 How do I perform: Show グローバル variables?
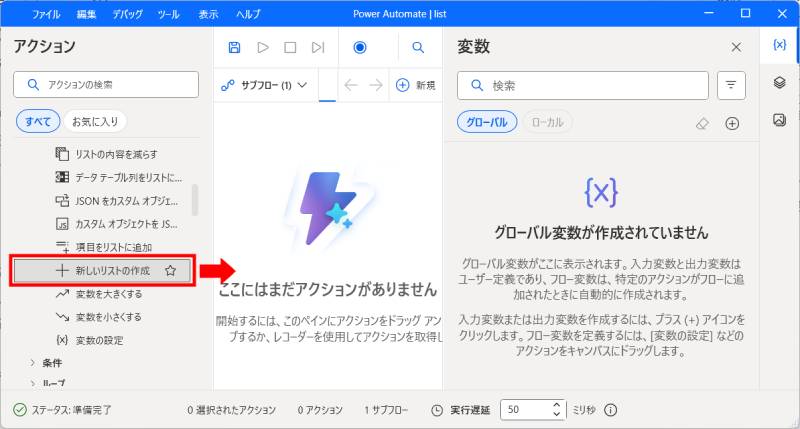click(x=487, y=122)
